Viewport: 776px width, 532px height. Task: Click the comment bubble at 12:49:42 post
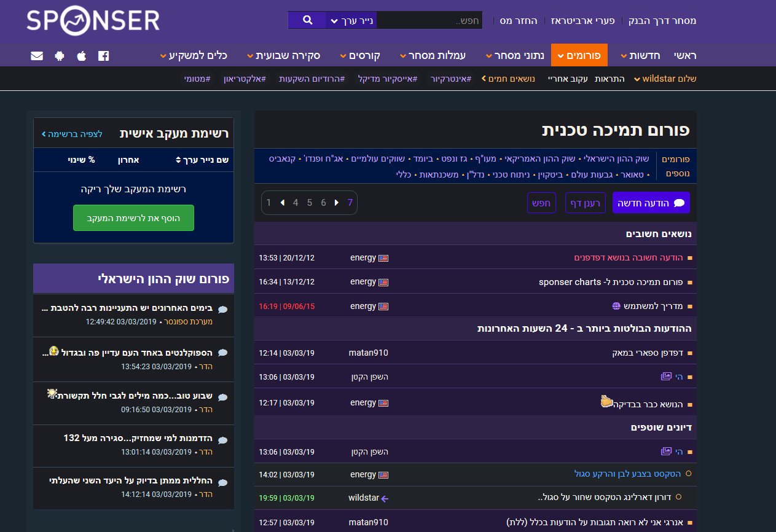click(x=223, y=310)
